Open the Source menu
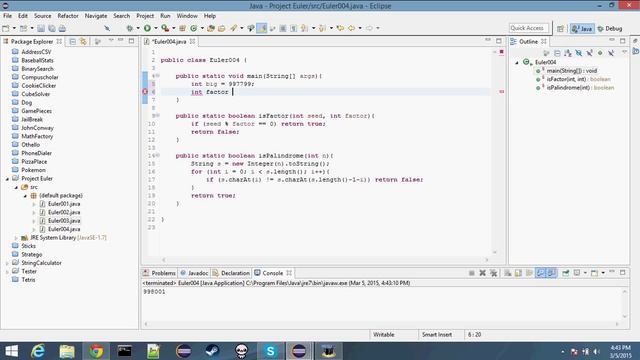Screen dimensions: 640x360 pyautogui.click(x=42, y=16)
